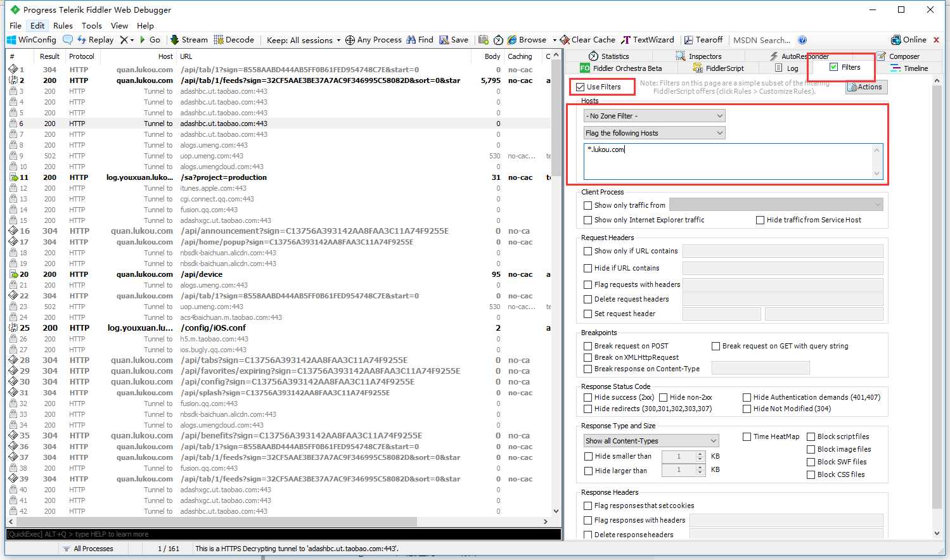Check Hide success (2xx) option
Viewport: 950px width, 560px height.
(587, 397)
